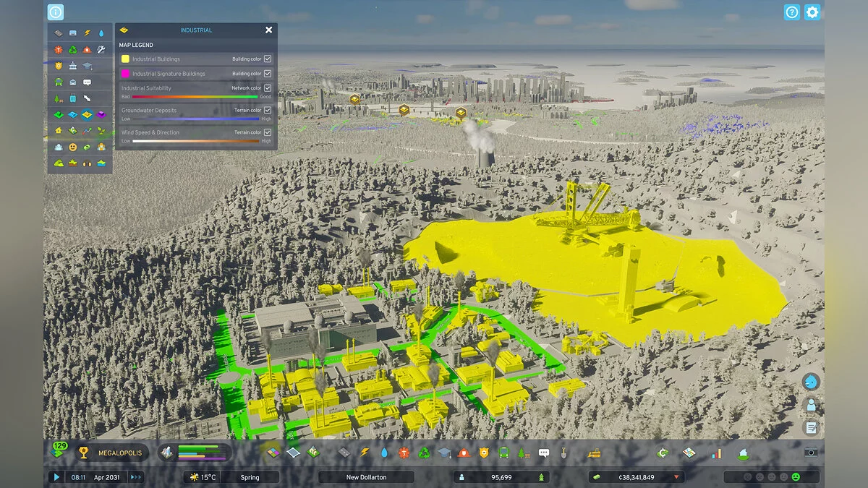Toggle Industrial Suitability network color checkbox

tap(268, 88)
